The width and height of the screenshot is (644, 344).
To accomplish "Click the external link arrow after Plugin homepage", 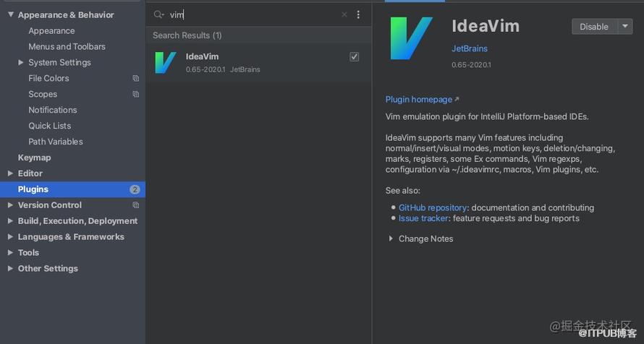I will tap(457, 99).
